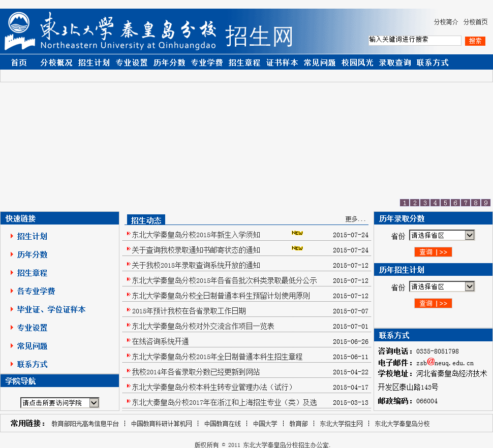Screen dimensions: 493x448
Task: Click the date 2015-07-24 of first article
Action: [351, 235]
